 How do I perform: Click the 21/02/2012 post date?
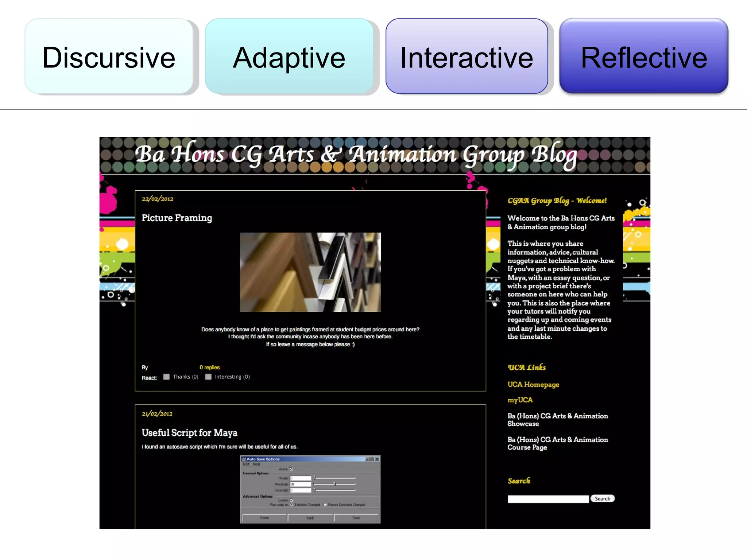point(157,414)
